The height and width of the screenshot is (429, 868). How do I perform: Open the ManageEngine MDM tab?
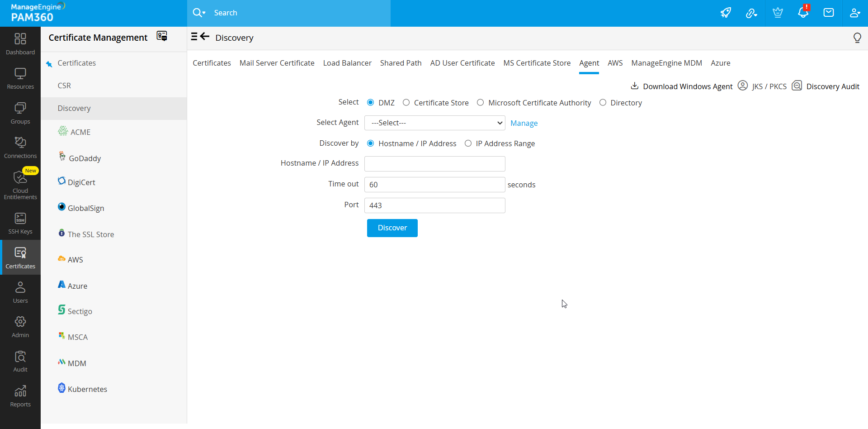(667, 63)
